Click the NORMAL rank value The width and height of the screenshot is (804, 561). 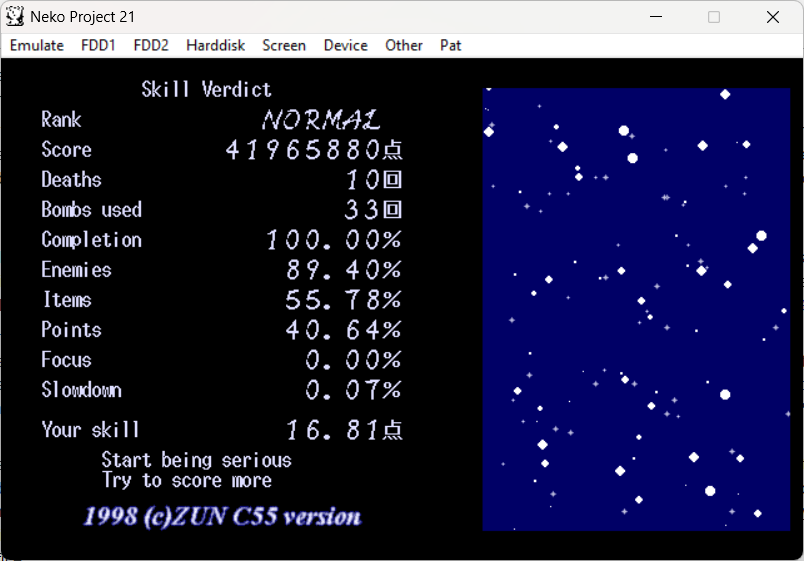[x=321, y=120]
